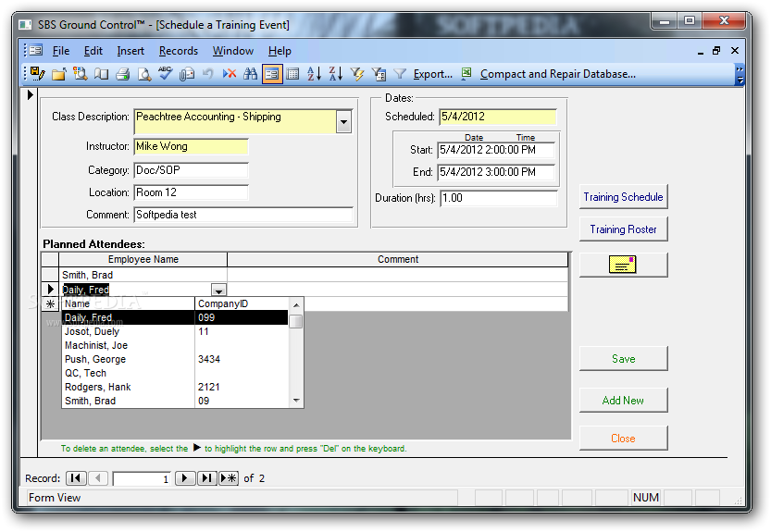Click the save record toolbar icon
Image resolution: width=771 pixels, height=532 pixels.
[37, 74]
